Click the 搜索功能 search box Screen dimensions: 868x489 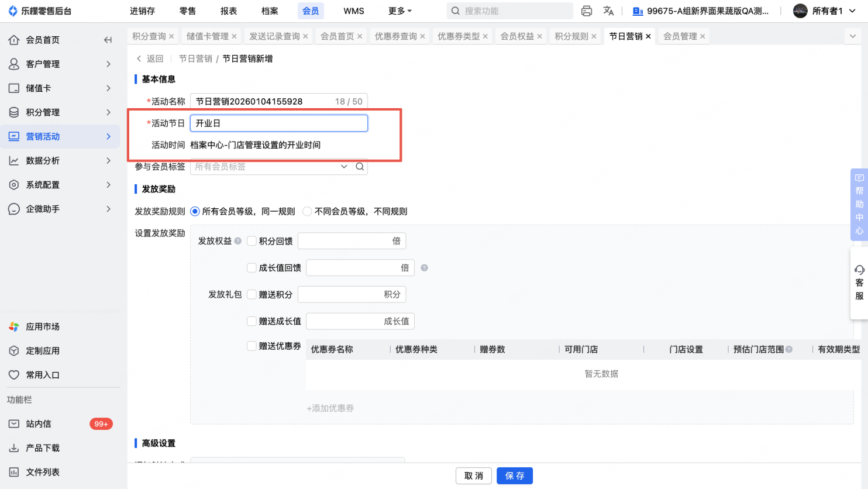pos(510,11)
